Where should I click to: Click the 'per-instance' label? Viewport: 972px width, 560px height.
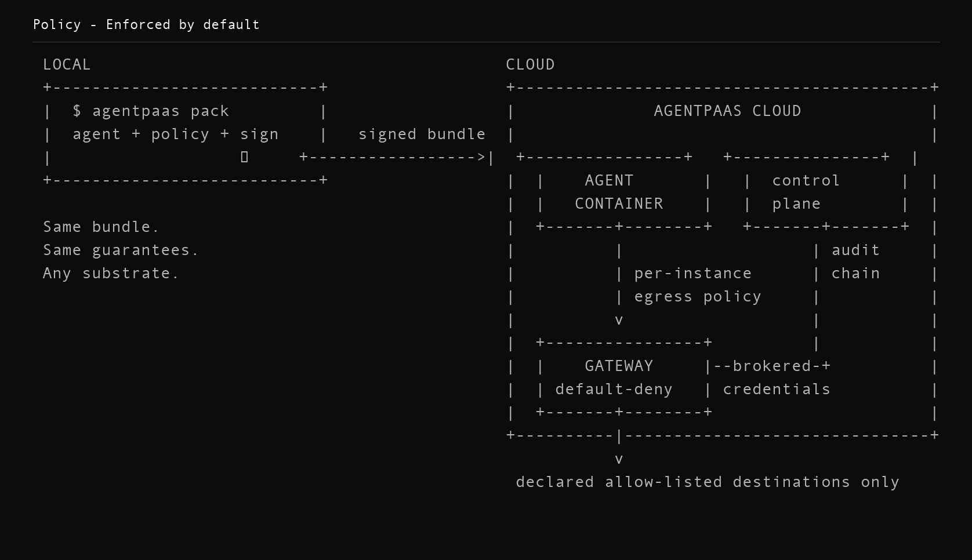(692, 273)
